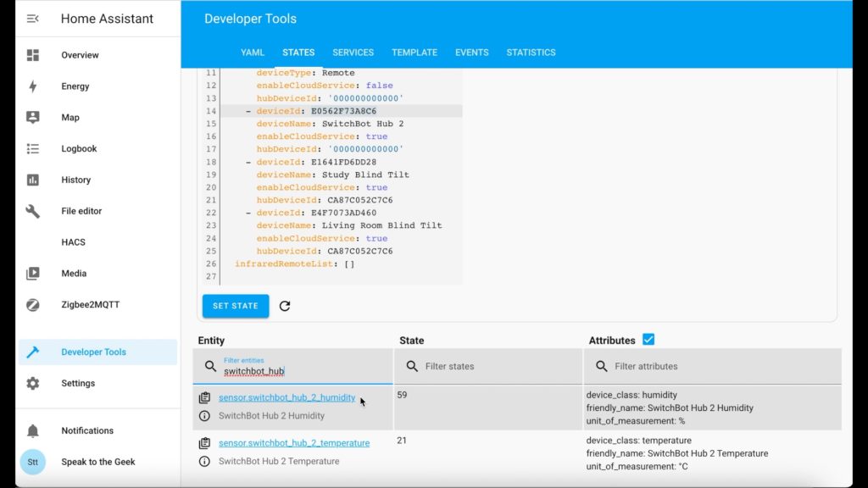Switch to the STATISTICS tab
The width and height of the screenshot is (868, 488).
coord(531,53)
